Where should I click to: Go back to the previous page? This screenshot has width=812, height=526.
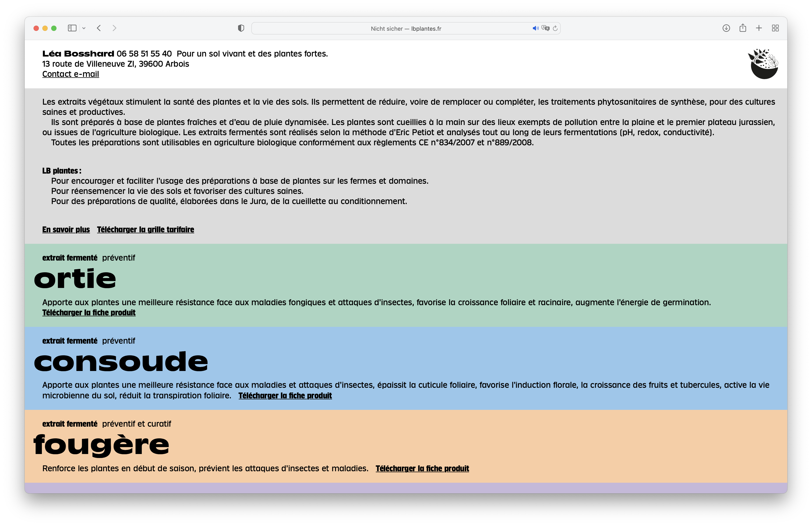tap(99, 28)
